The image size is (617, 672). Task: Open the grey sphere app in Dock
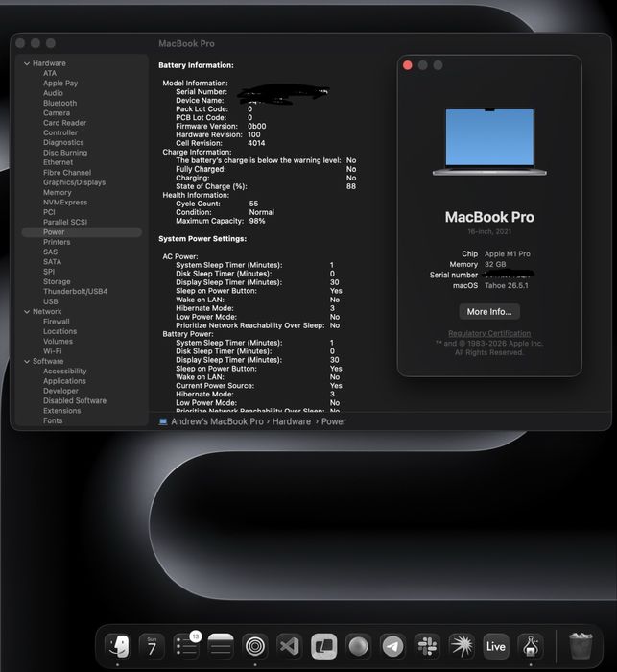coord(358,646)
